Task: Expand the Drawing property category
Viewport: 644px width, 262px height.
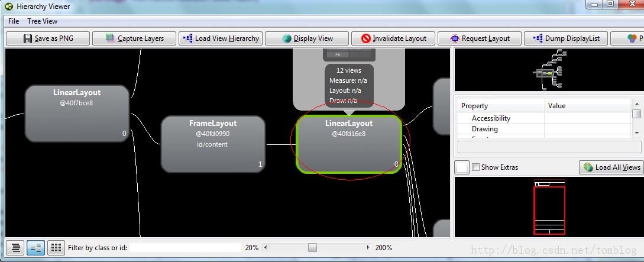Action: tap(484, 129)
